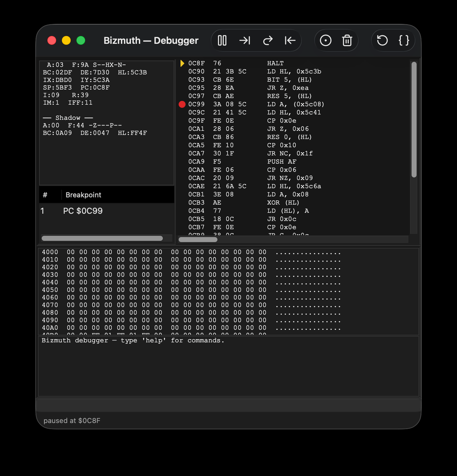Click memory row address 40A0
This screenshot has height=476, width=457.
coord(50,328)
